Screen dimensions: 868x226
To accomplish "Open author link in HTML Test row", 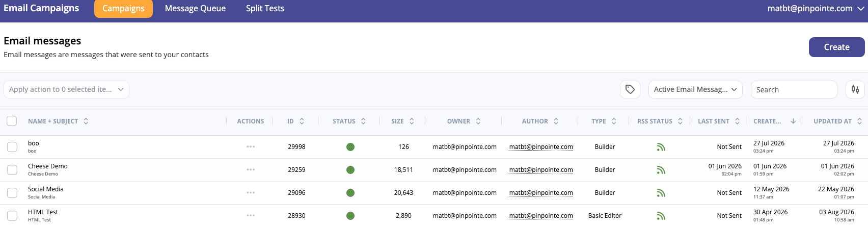I will pos(541,216).
